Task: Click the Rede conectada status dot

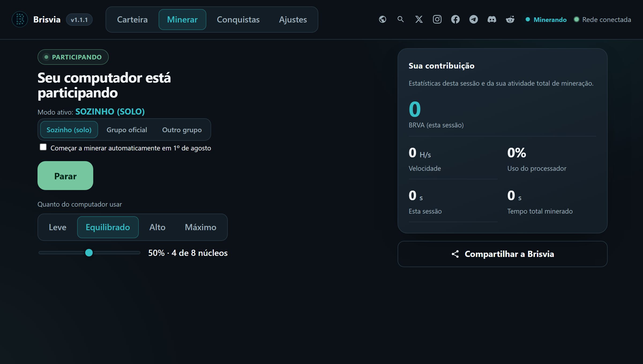Action: 576,19
